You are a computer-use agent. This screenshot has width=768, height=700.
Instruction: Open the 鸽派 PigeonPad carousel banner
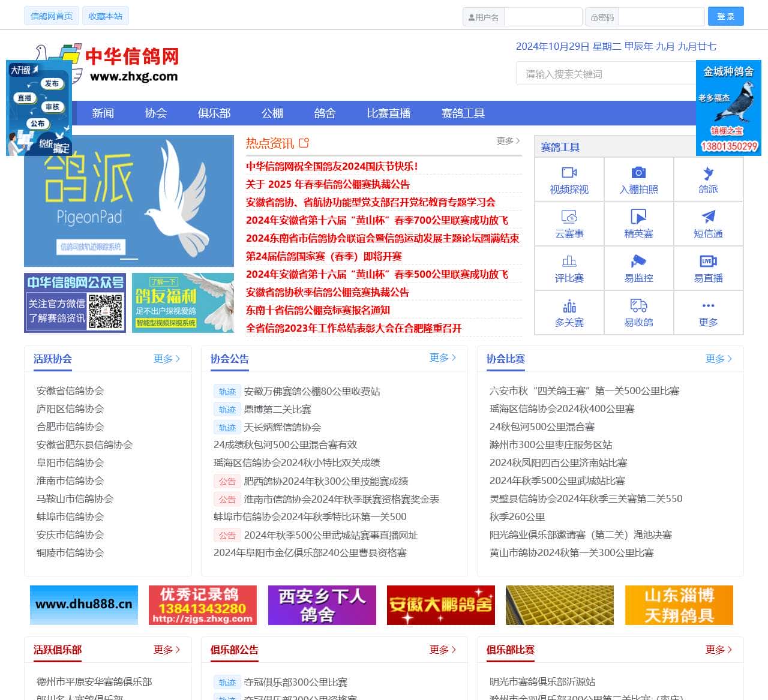[129, 200]
